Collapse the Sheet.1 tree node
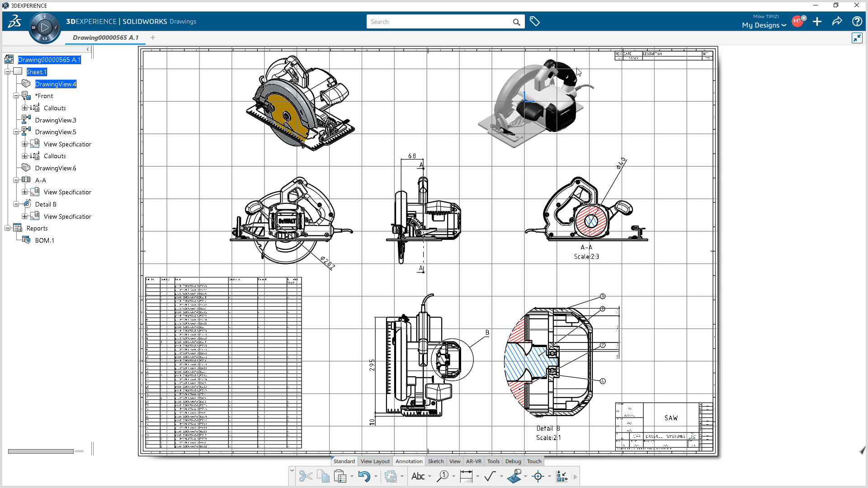868x488 pixels. pos(5,71)
